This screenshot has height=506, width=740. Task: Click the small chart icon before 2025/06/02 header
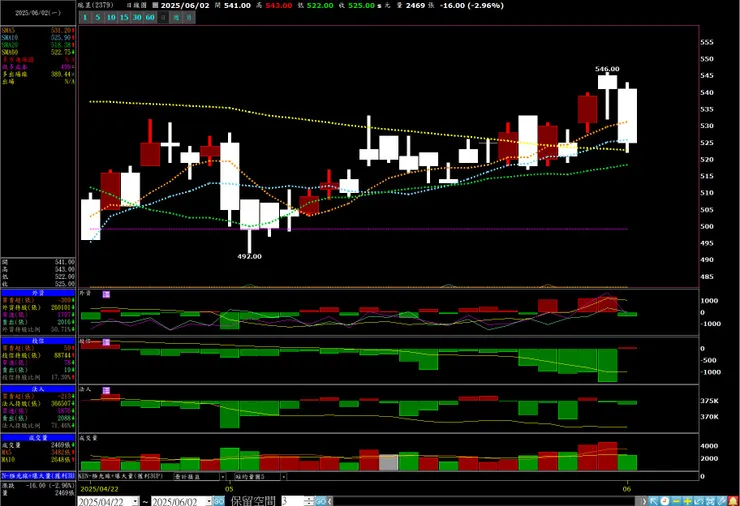coord(155,5)
